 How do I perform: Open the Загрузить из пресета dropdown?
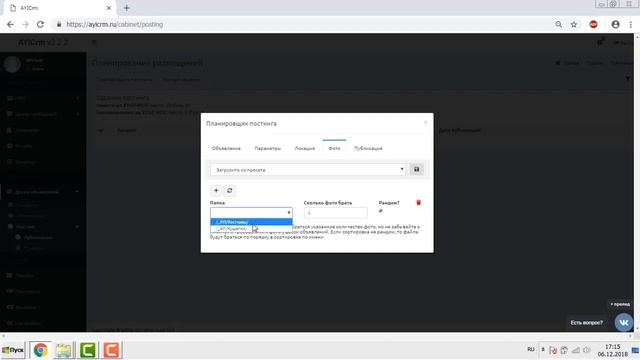coord(308,169)
